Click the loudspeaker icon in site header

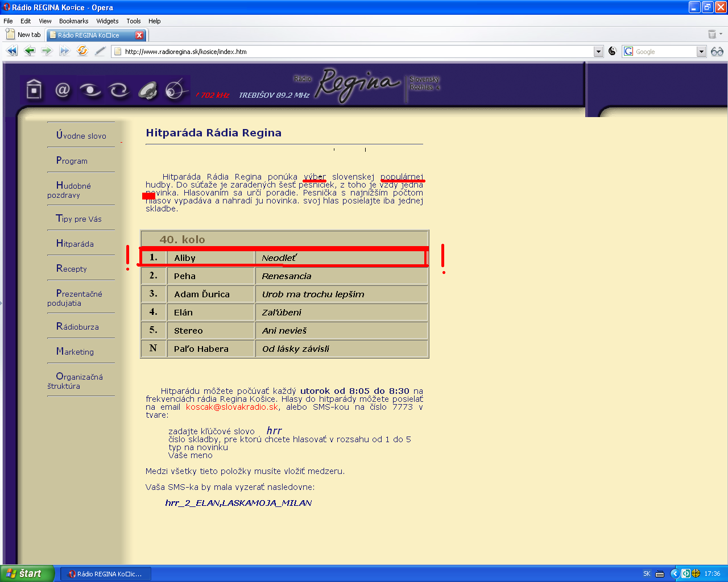point(148,90)
